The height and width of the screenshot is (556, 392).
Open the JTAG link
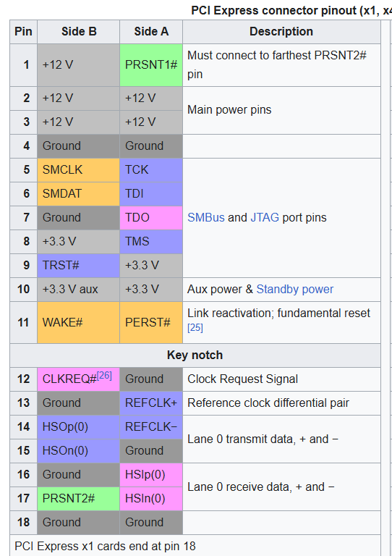pos(265,217)
